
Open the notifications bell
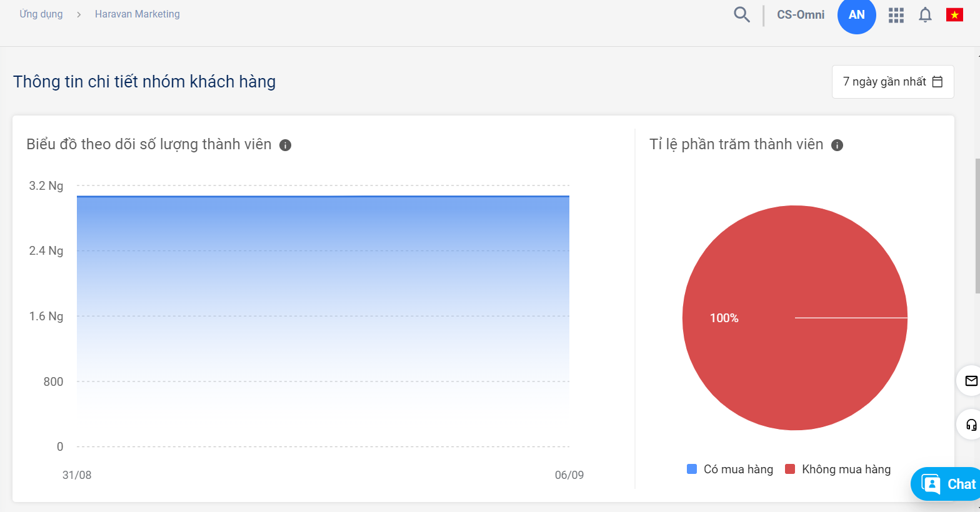tap(925, 15)
